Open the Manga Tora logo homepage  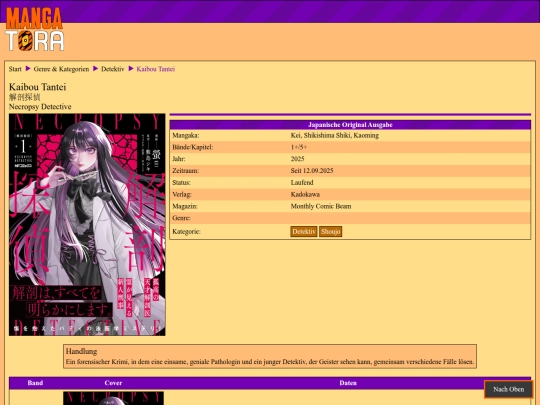click(34, 29)
